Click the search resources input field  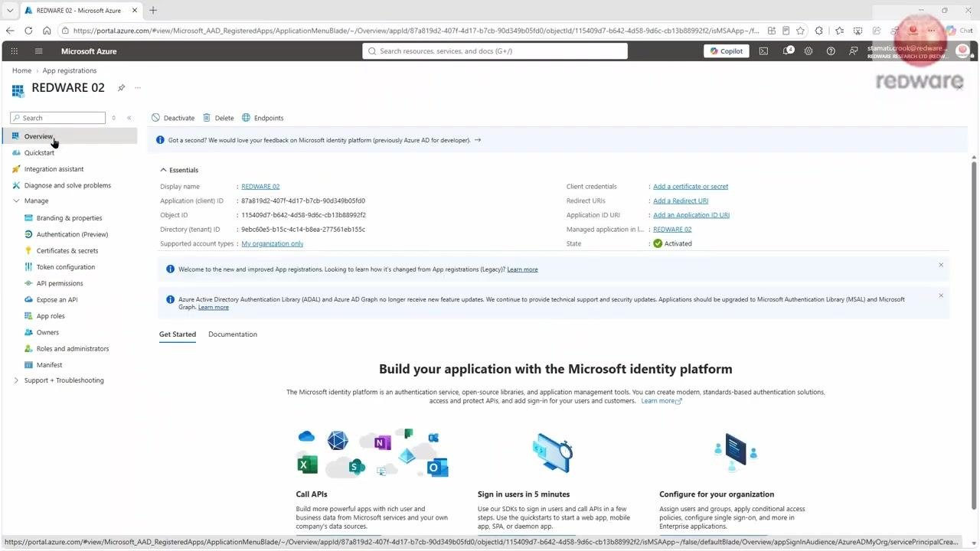(x=495, y=51)
